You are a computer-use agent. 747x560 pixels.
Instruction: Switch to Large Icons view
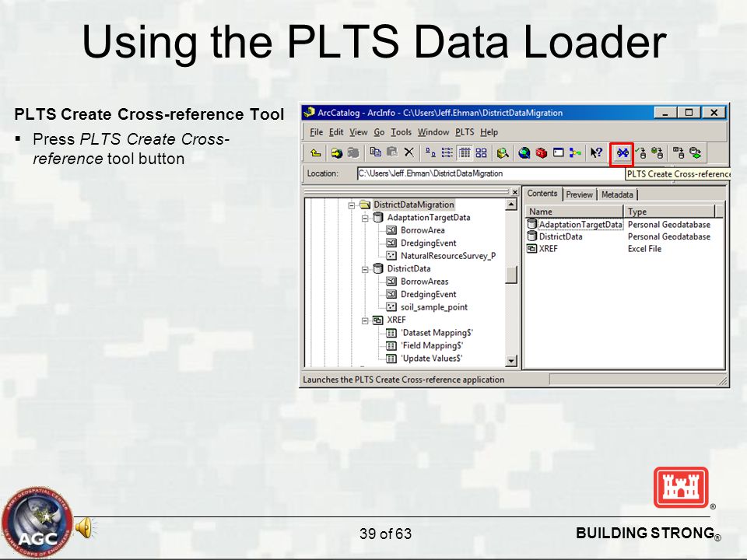click(x=430, y=153)
